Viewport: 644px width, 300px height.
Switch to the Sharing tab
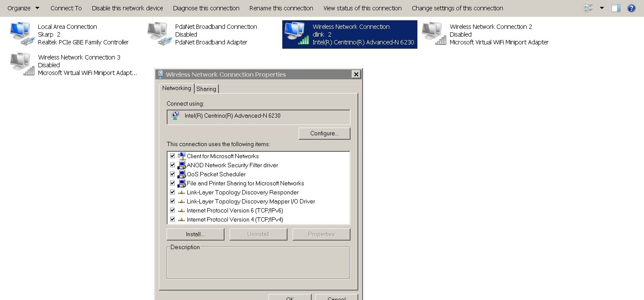206,89
